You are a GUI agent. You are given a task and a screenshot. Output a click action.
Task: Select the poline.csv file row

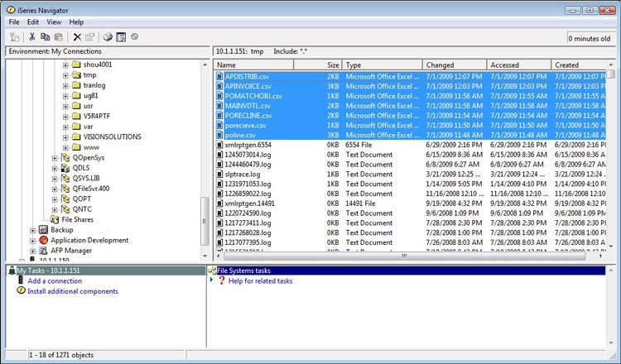click(410, 135)
